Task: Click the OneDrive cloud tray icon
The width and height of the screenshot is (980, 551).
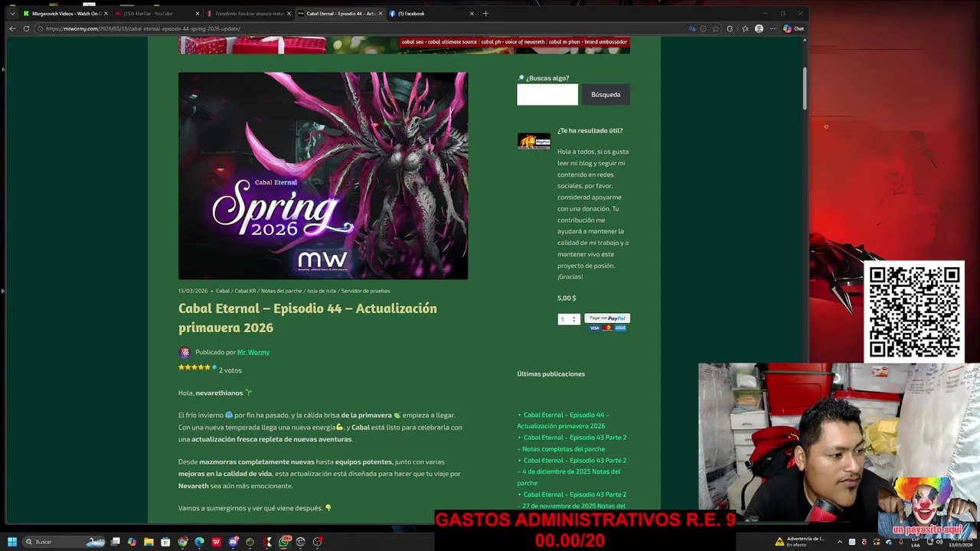Action: [x=889, y=542]
